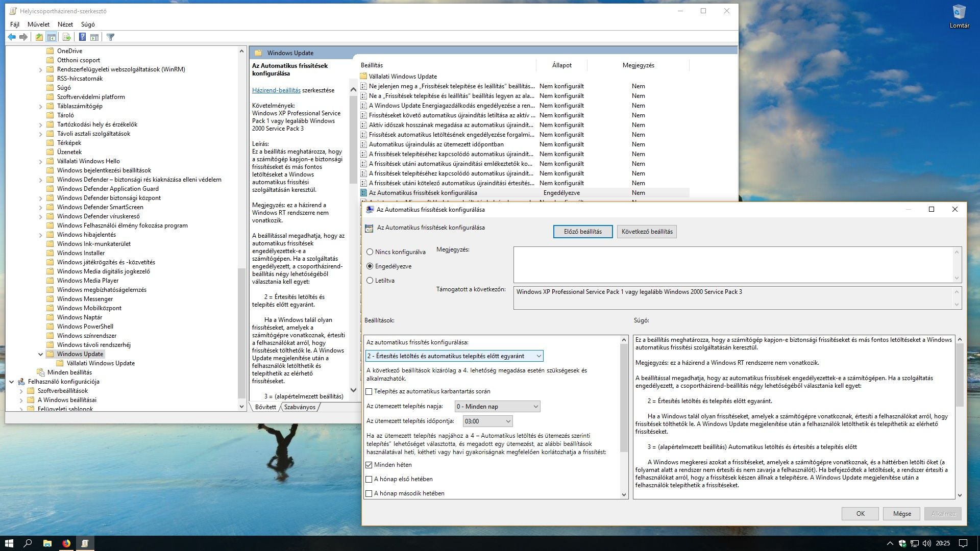The width and height of the screenshot is (980, 551).
Task: Check Telepítés az automatikus karbantartás során
Action: click(369, 391)
